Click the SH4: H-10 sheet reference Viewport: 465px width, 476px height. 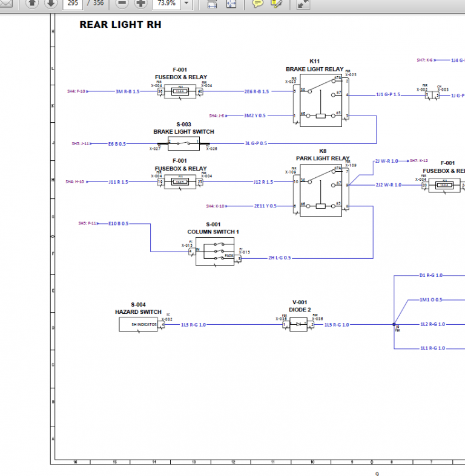tap(75, 182)
